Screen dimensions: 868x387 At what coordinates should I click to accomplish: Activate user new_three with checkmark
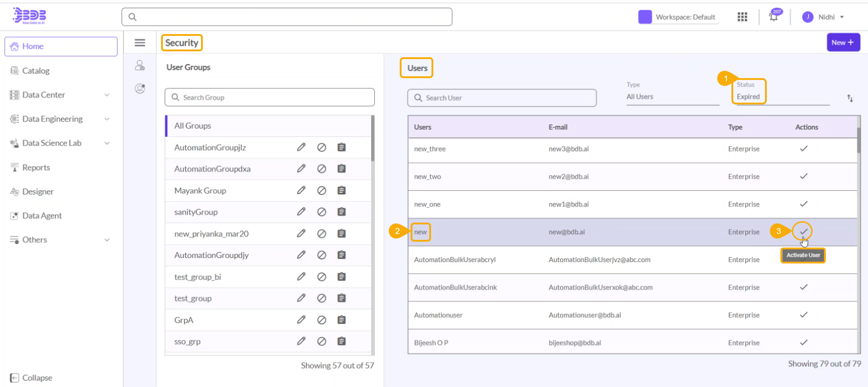(803, 149)
